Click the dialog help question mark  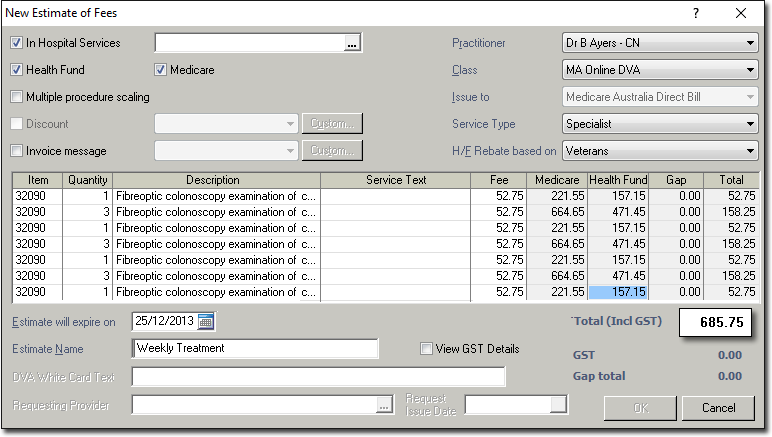[696, 13]
